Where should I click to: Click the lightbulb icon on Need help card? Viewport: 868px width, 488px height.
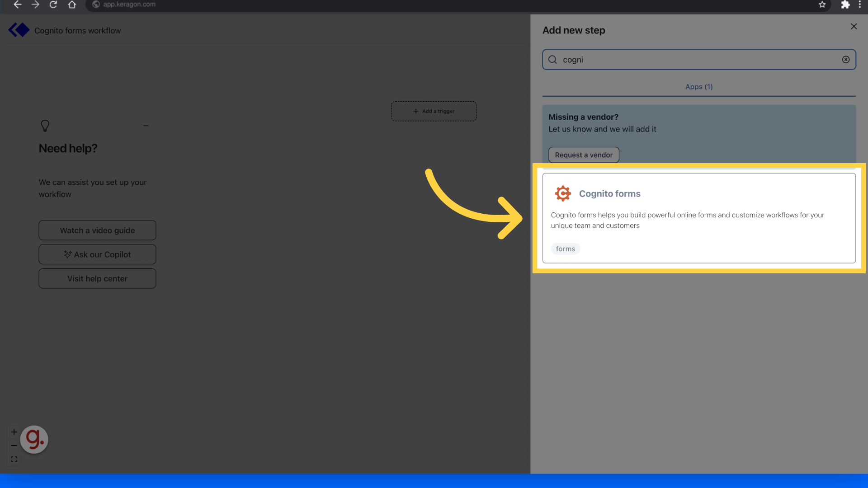pos(45,126)
